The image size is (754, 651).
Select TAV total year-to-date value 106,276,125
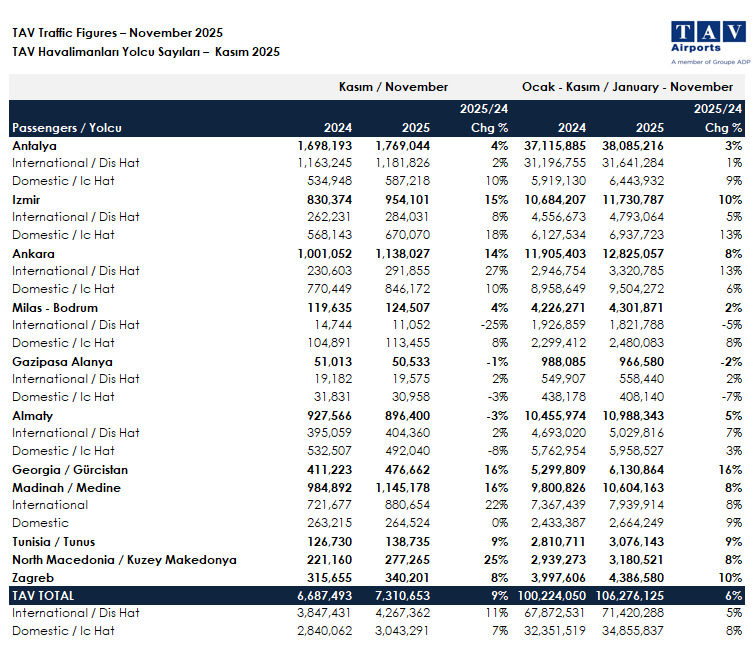pyautogui.click(x=629, y=596)
